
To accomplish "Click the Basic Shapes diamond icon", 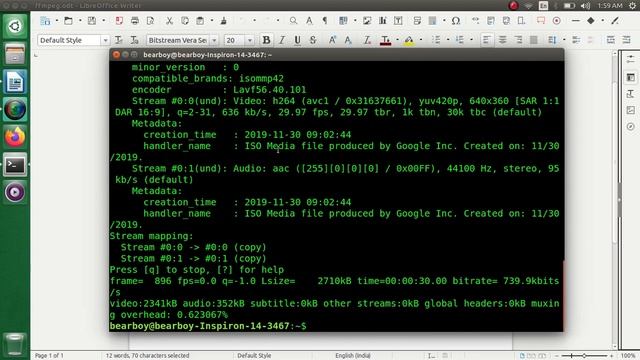I will [591, 21].
